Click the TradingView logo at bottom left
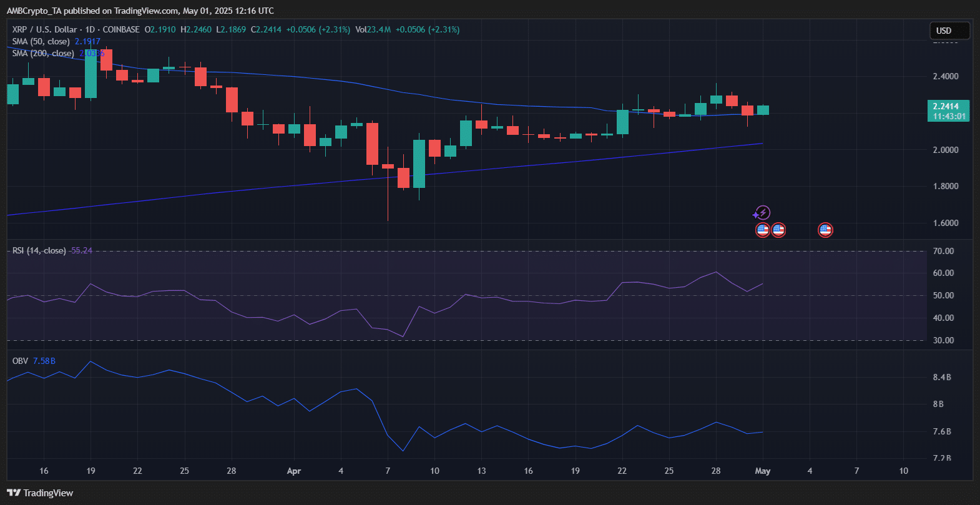Image resolution: width=980 pixels, height=505 pixels. click(40, 493)
